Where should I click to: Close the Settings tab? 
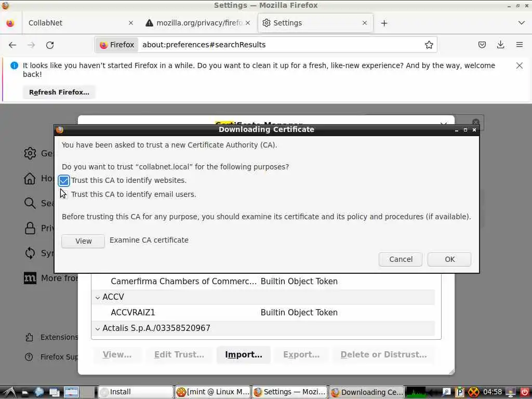[364, 23]
